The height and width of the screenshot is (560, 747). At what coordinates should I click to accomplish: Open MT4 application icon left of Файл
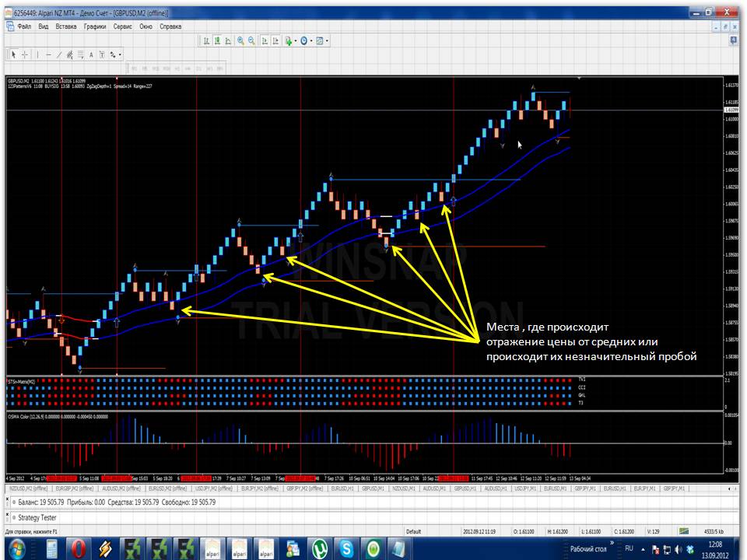pyautogui.click(x=10, y=26)
